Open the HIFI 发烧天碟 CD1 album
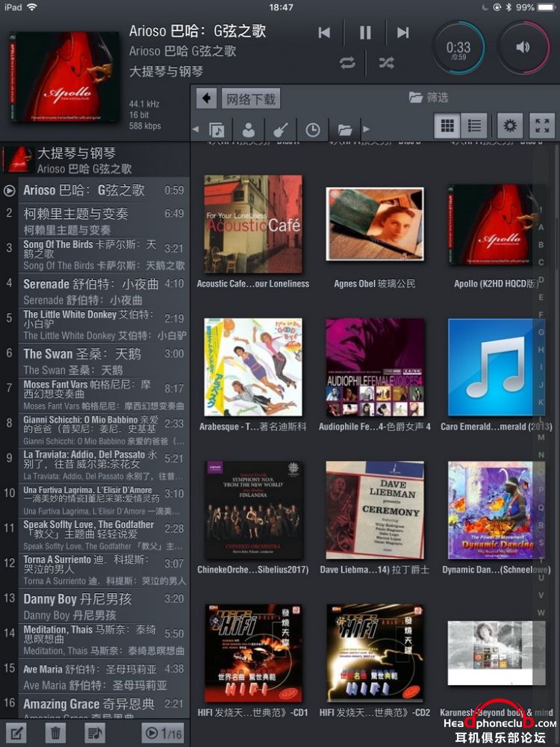This screenshot has width=560, height=747. [x=253, y=653]
